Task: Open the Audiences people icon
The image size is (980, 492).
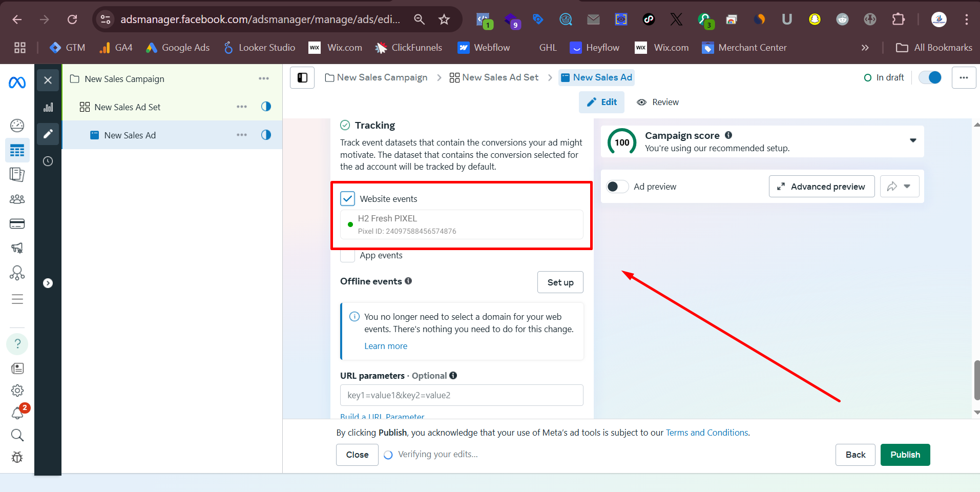Action: pos(17,199)
